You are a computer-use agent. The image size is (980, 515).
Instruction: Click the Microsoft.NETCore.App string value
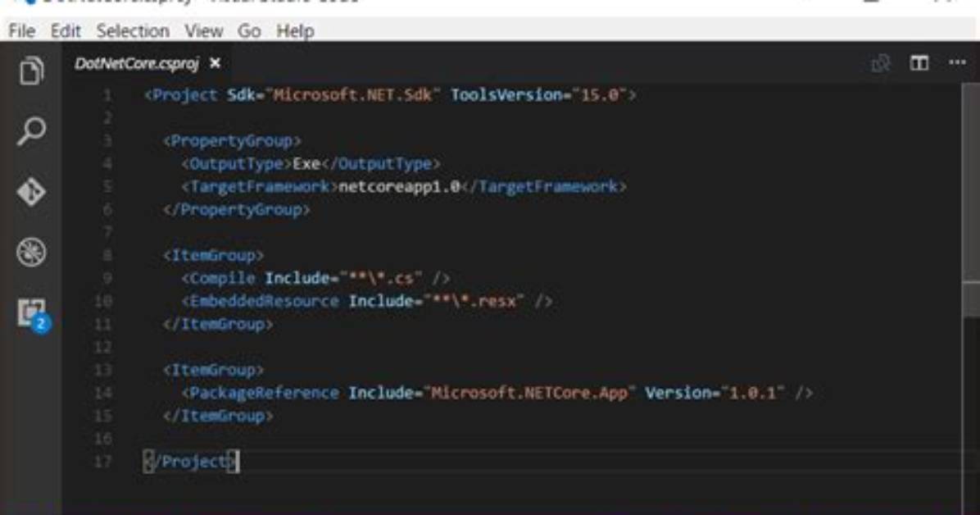click(x=529, y=393)
